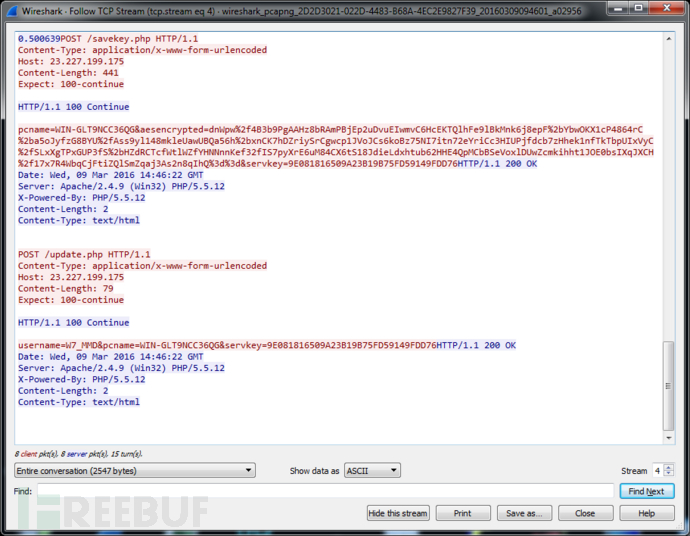Decrement the Stream number down arrow
690x536 pixels.
coord(668,474)
